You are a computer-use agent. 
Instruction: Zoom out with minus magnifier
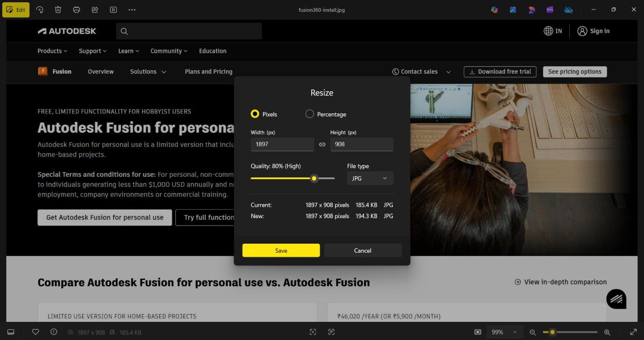pos(533,332)
